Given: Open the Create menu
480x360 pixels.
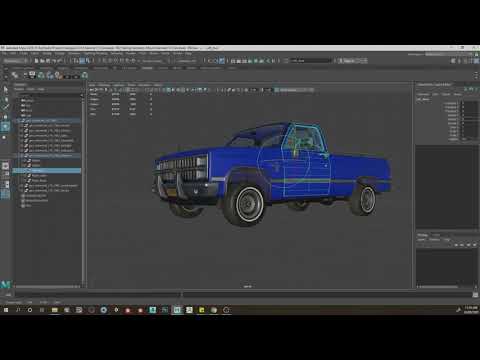Looking at the screenshot, I should click(24, 54).
